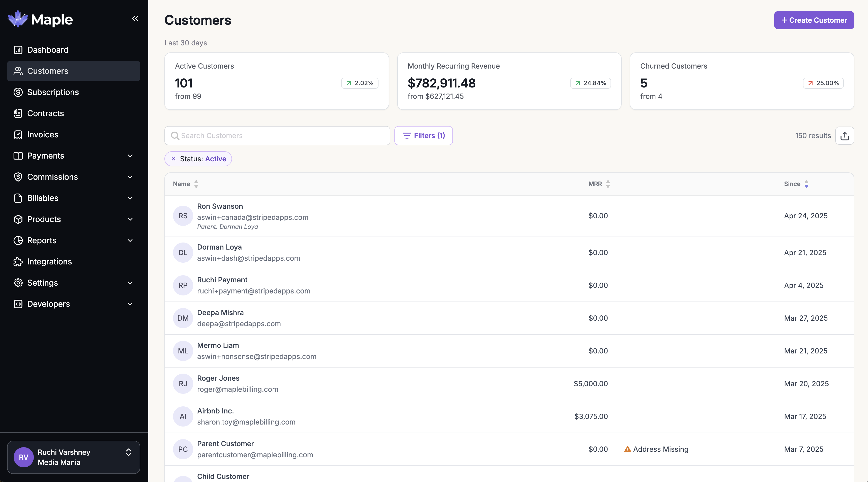
Task: Open the Filters (1) button
Action: coord(424,136)
